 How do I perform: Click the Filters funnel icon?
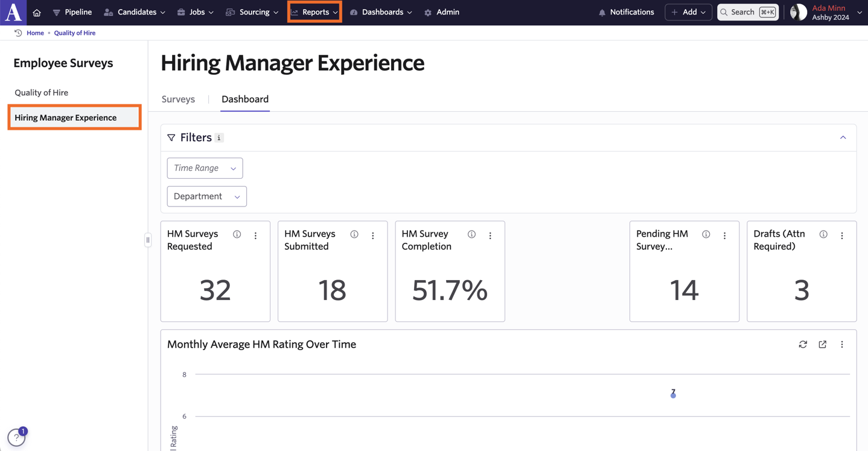point(171,138)
